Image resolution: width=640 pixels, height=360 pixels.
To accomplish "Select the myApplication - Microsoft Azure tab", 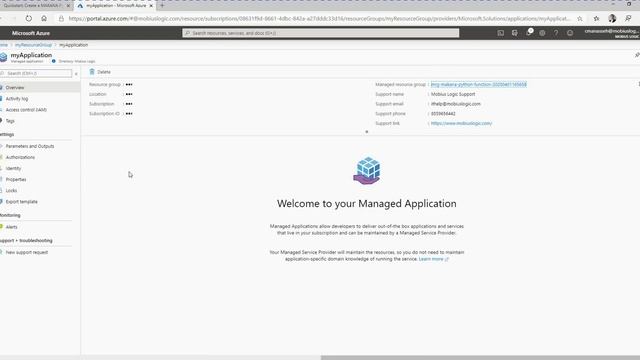I will point(115,6).
